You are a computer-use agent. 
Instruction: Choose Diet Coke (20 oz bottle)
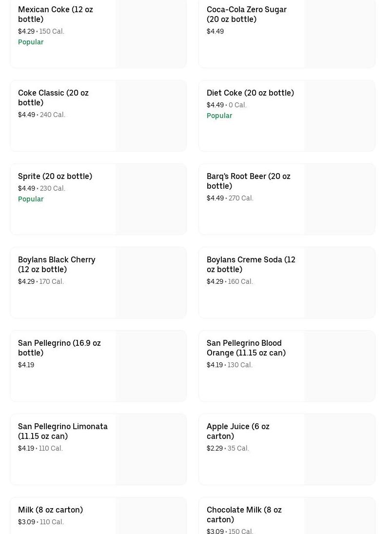250,93
